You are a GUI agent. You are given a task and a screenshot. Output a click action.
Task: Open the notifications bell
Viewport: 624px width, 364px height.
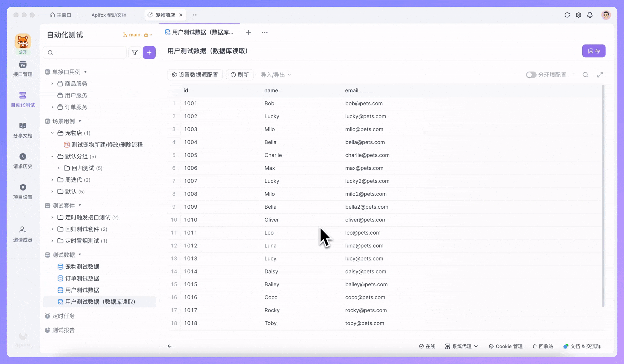tap(590, 15)
